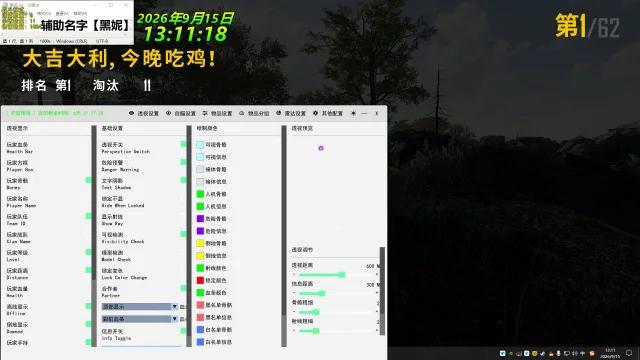The width and height of the screenshot is (640, 360).
Task: Toggle the Level checkbox
Action: click(x=88, y=252)
